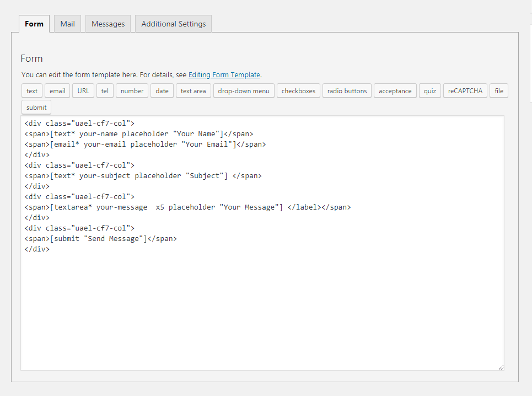
Task: Insert a text area tag
Action: [x=193, y=91]
